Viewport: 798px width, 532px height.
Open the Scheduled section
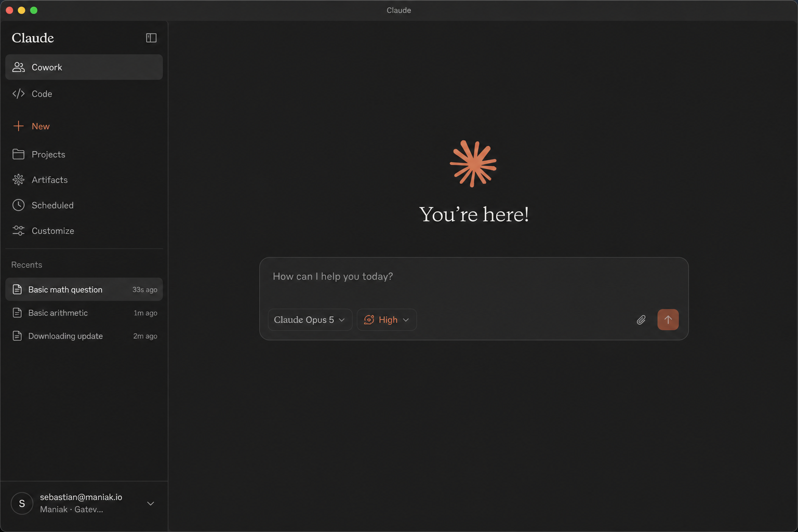click(x=84, y=205)
